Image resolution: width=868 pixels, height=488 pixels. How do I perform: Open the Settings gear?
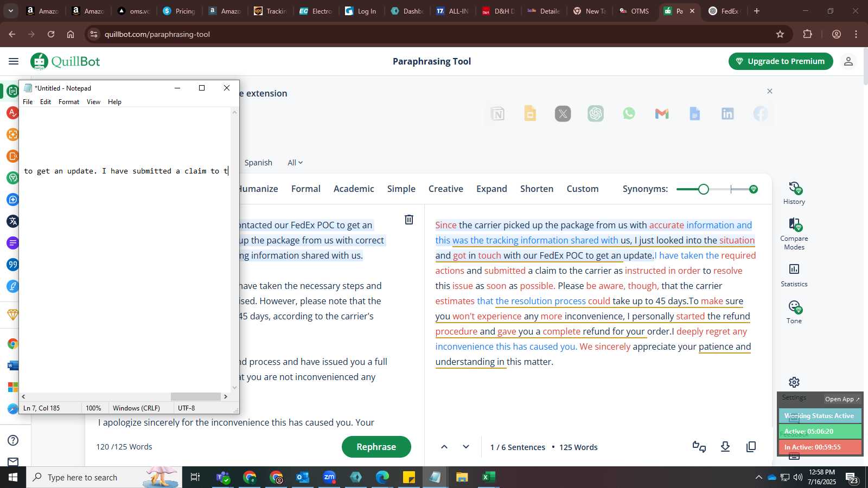click(794, 382)
